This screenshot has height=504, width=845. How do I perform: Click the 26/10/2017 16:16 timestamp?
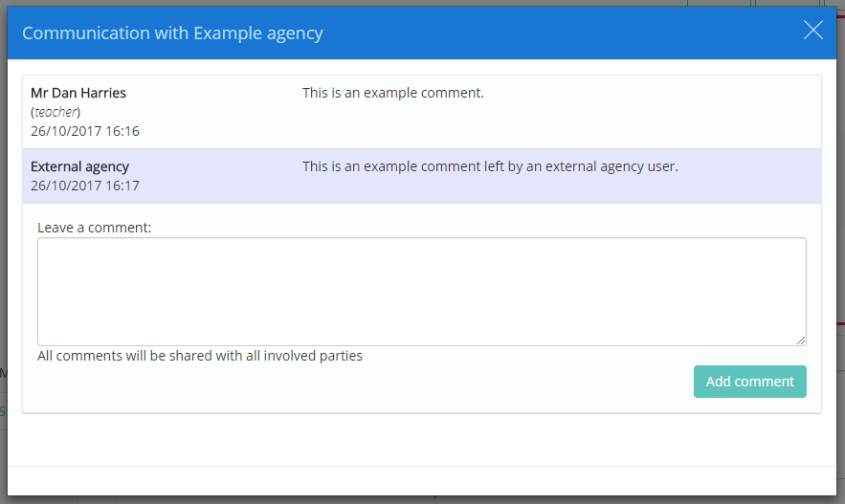click(x=85, y=131)
